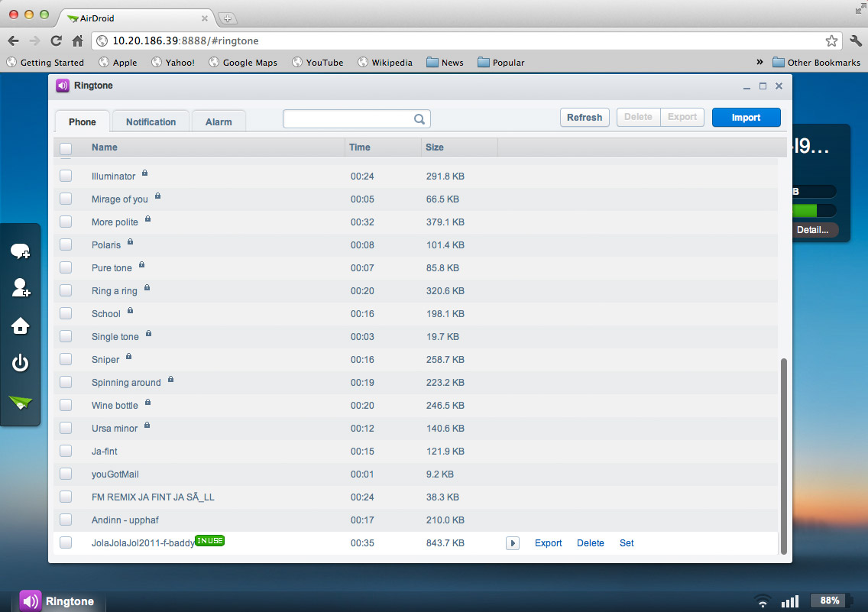Set JolaJolaJol2011-f-baddy as ringtone
Image resolution: width=868 pixels, height=612 pixels.
coord(627,542)
